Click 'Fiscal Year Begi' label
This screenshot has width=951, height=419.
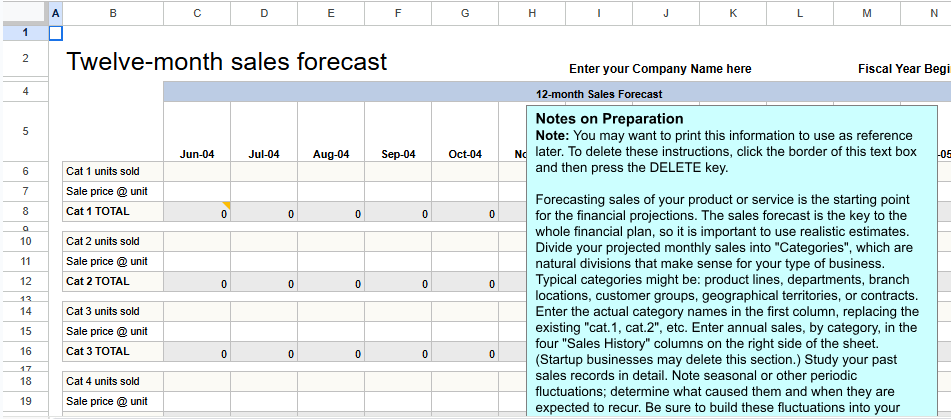[x=904, y=69]
